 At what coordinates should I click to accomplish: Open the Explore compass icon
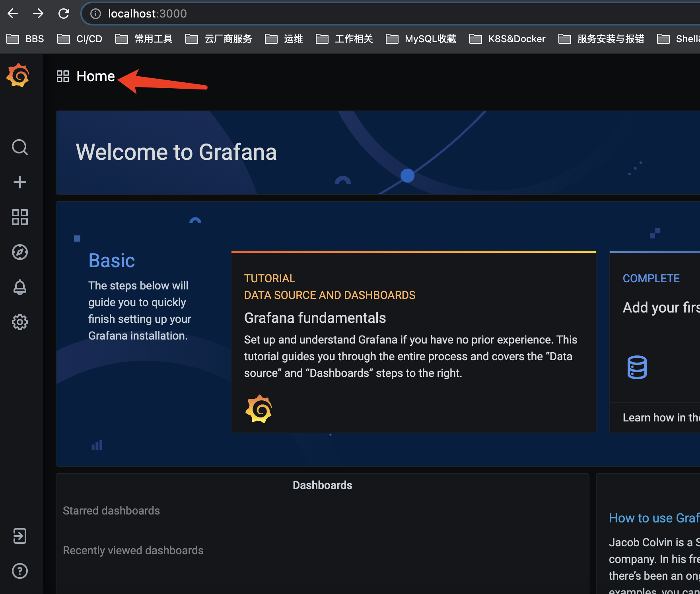[x=20, y=252]
